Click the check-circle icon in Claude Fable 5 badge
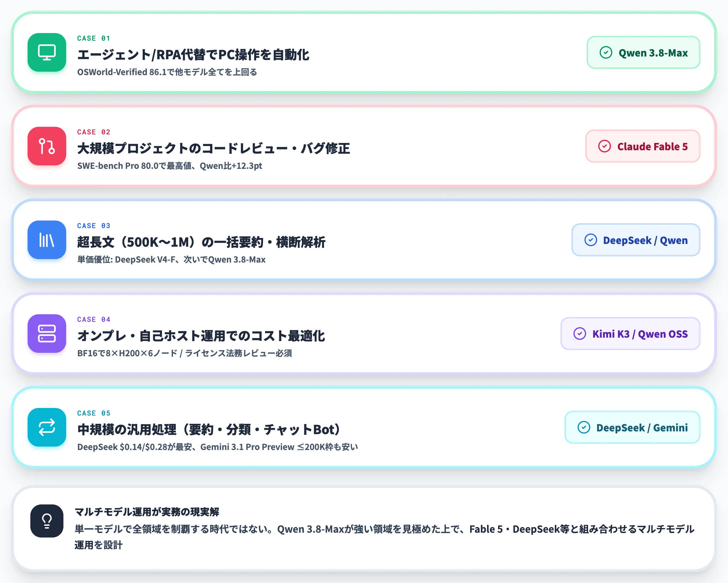 (x=604, y=146)
